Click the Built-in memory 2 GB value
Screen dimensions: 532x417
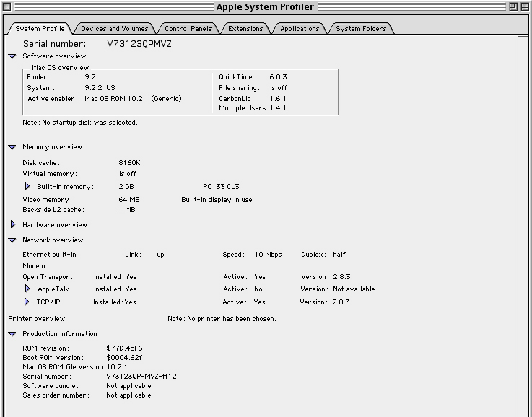[x=126, y=187]
